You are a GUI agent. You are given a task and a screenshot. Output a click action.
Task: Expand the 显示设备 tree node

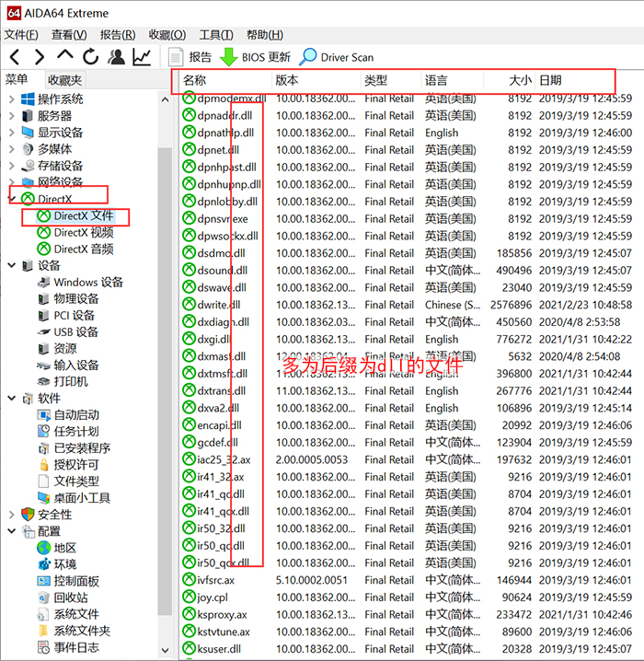[11, 133]
